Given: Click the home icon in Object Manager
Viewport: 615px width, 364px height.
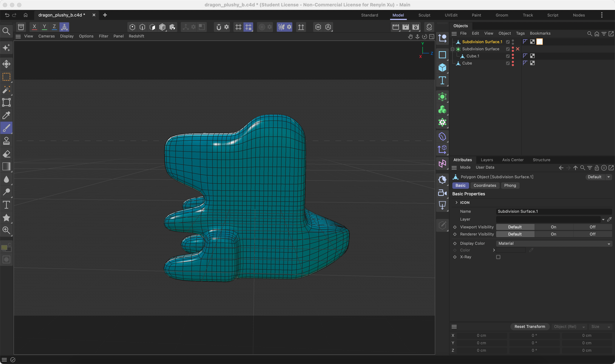Looking at the screenshot, I should tap(597, 34).
